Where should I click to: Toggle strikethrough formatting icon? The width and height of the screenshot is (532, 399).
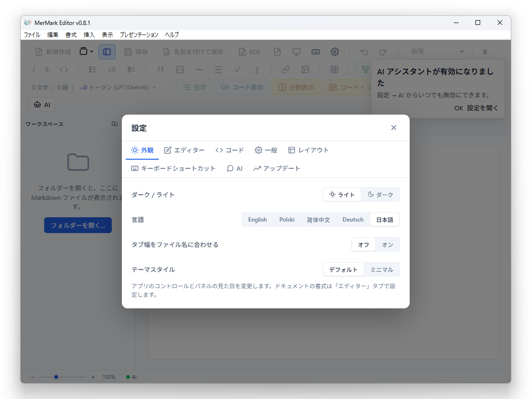(47, 70)
